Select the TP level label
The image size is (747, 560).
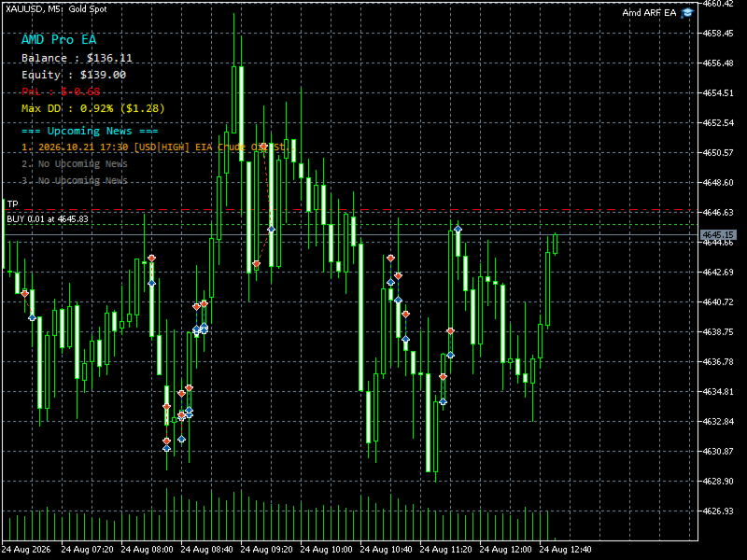pyautogui.click(x=12, y=204)
